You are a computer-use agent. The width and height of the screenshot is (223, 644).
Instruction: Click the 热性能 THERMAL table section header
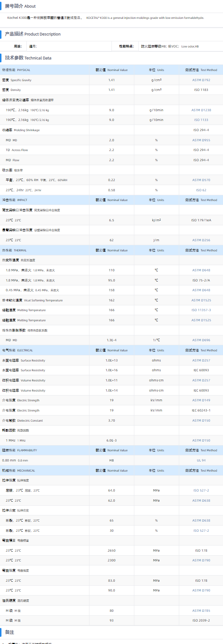14,250
